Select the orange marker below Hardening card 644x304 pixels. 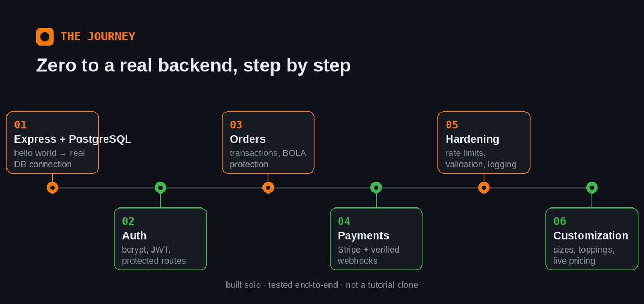click(x=484, y=188)
